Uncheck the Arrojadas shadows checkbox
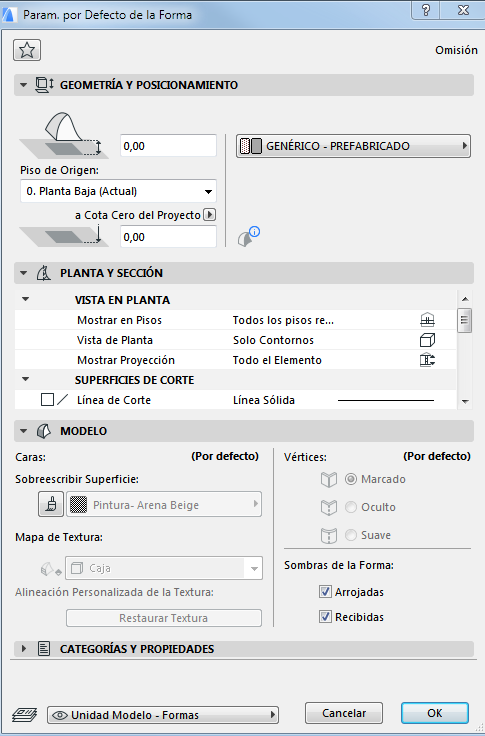Image resolution: width=485 pixels, height=736 pixels. click(x=325, y=591)
